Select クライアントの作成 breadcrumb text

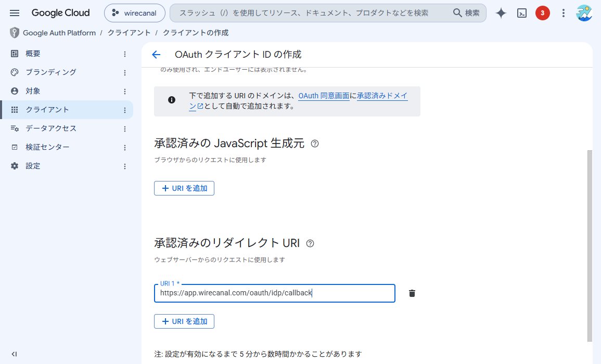click(x=196, y=33)
